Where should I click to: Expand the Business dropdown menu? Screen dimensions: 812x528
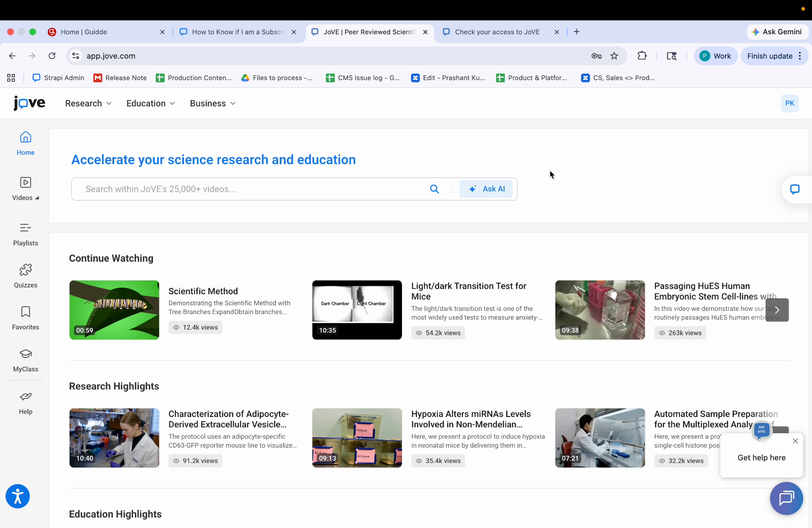pos(212,103)
